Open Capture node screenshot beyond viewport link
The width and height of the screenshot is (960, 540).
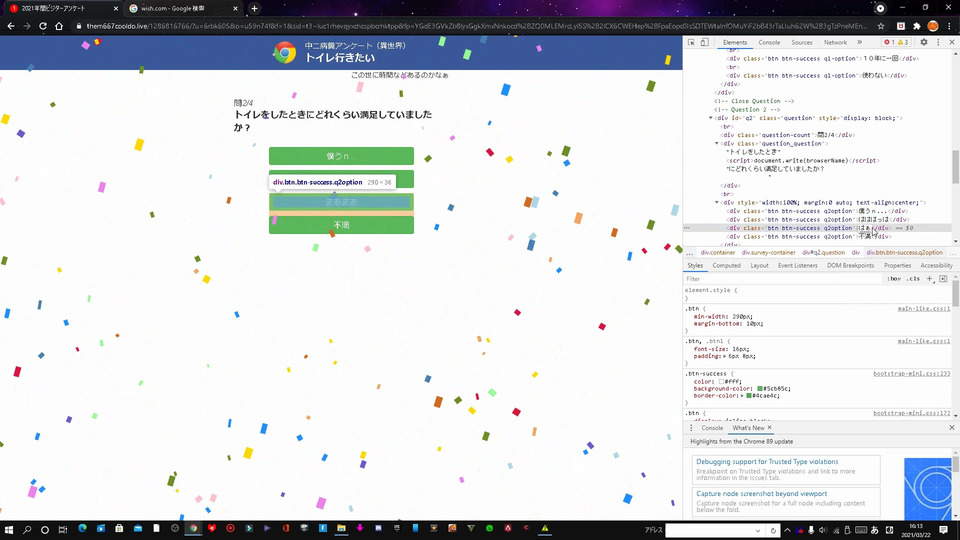pos(762,493)
